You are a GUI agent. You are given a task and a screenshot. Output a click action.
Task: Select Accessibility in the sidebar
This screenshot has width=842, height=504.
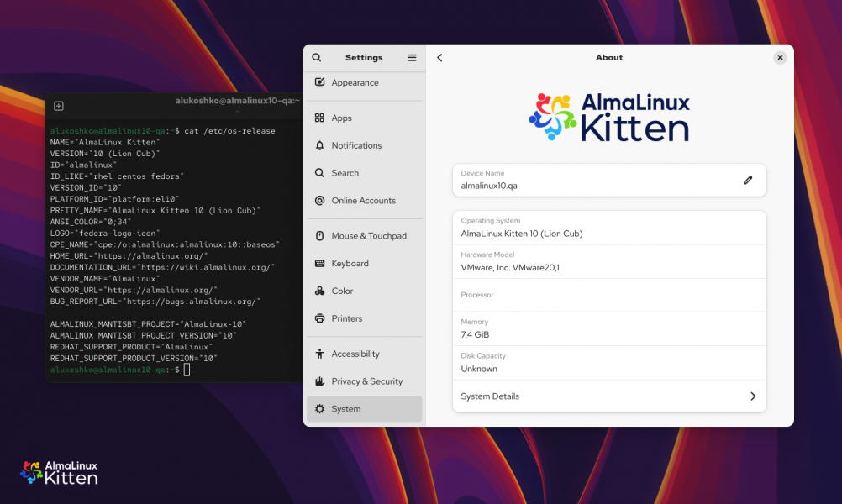pos(364,354)
